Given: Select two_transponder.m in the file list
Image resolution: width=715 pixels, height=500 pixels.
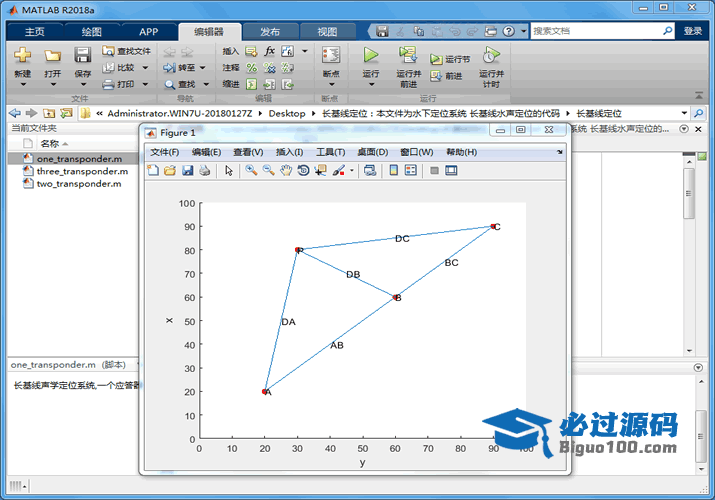Looking at the screenshot, I should pos(73,184).
